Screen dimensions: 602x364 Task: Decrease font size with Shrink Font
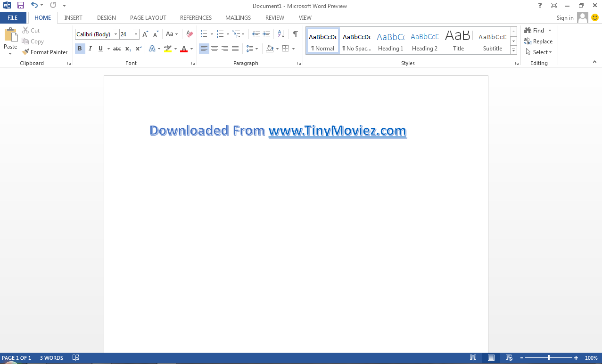(x=156, y=34)
